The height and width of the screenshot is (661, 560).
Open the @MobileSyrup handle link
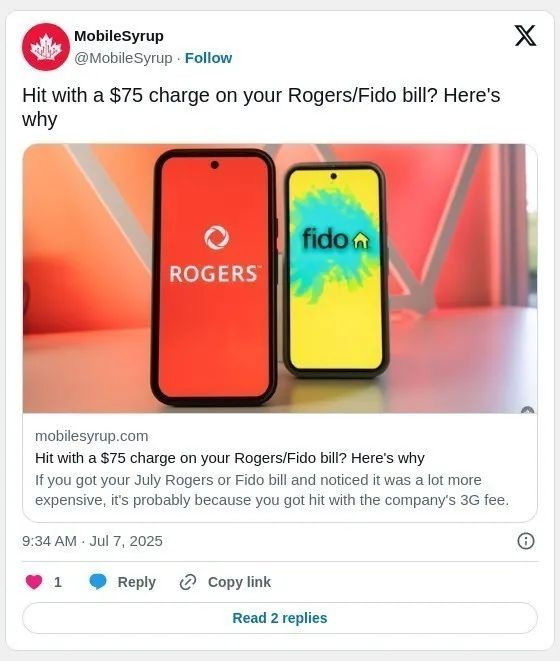click(123, 58)
